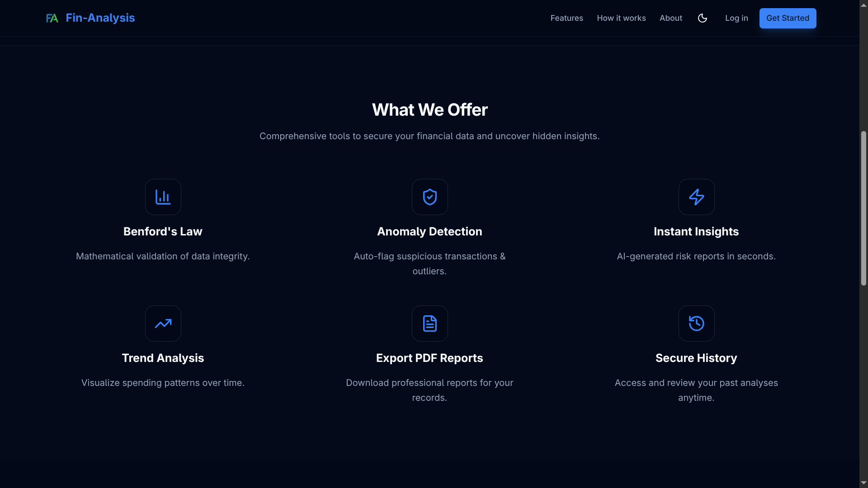868x488 pixels.
Task: Click the Log in link
Action: [x=736, y=18]
